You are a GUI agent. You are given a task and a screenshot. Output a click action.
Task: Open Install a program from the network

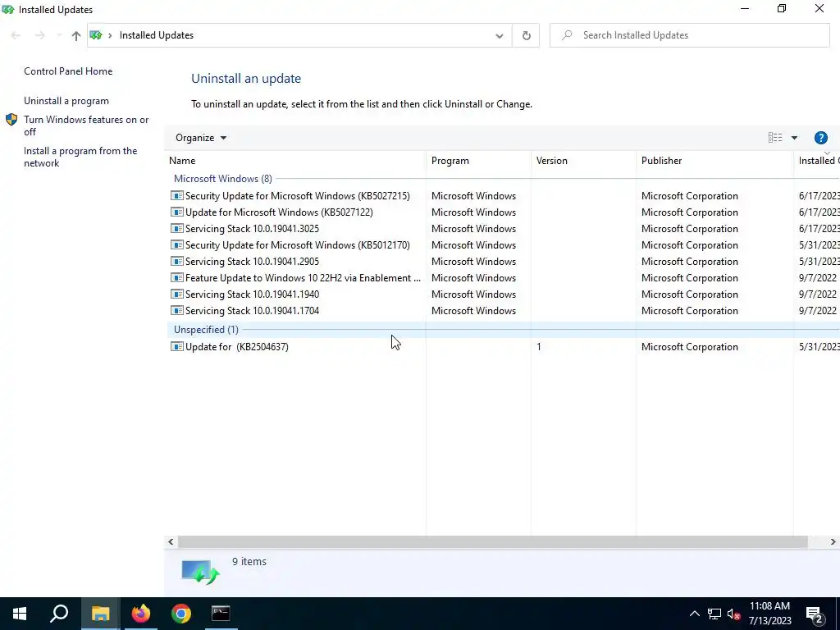[x=80, y=157]
